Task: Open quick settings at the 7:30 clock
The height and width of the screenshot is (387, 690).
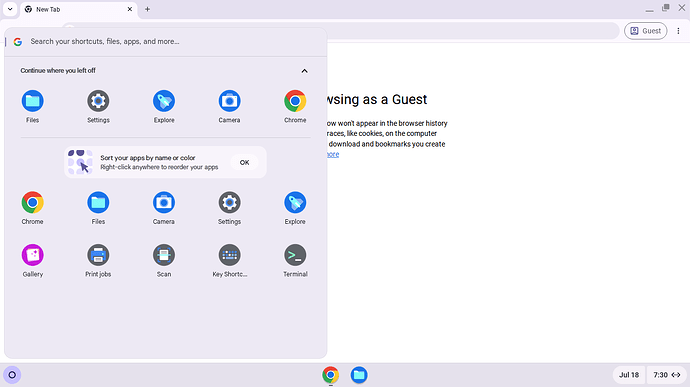Action: click(x=667, y=375)
